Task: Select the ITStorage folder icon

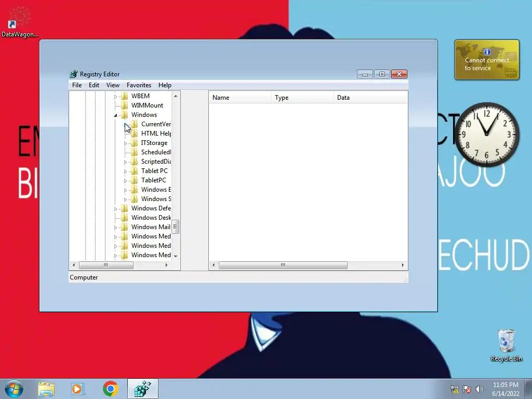Action: 135,143
